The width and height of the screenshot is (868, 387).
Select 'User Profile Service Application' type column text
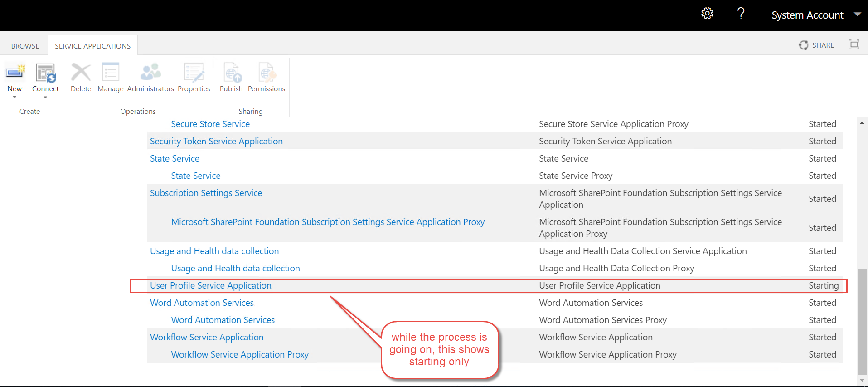(600, 285)
